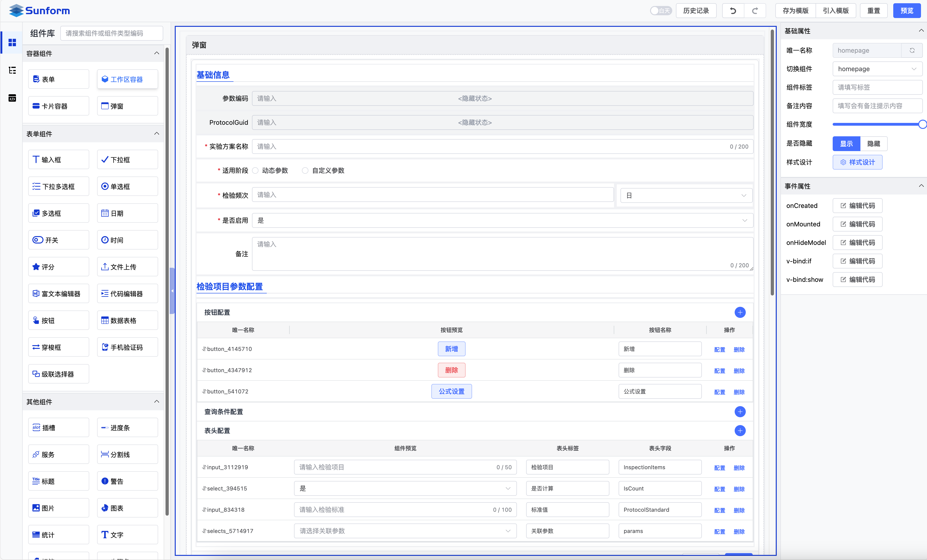The height and width of the screenshot is (560, 927).
Task: Pick the 富文本编辑器 component
Action: (x=58, y=293)
